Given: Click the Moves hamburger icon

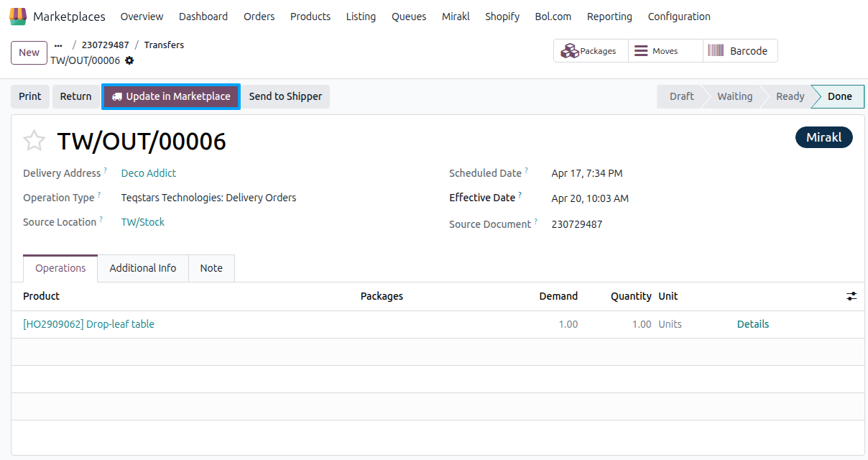Looking at the screenshot, I should [x=641, y=51].
